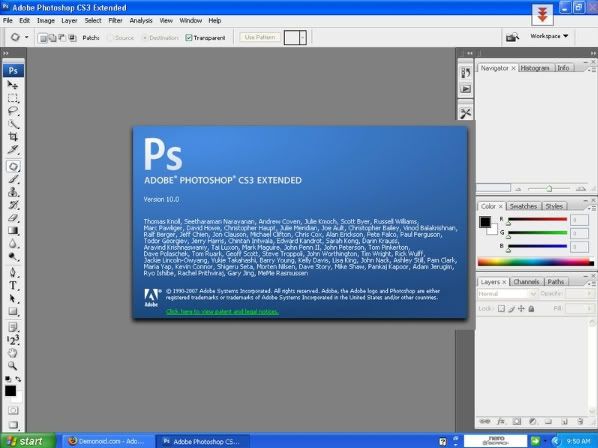Switch to the Paths tab
Screen dimensions: 598x448
(x=555, y=282)
